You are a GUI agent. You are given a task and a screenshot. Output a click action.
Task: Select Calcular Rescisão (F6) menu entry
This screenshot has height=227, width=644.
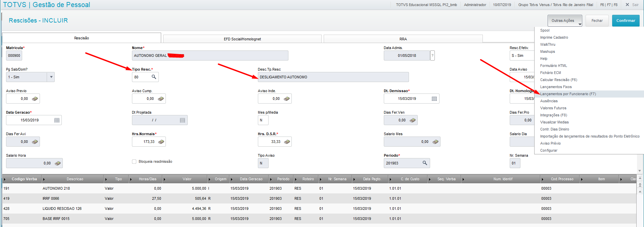[x=589, y=80]
